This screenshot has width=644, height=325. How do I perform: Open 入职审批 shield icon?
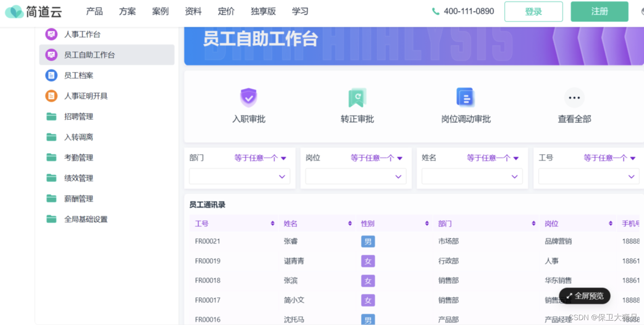pos(249,97)
